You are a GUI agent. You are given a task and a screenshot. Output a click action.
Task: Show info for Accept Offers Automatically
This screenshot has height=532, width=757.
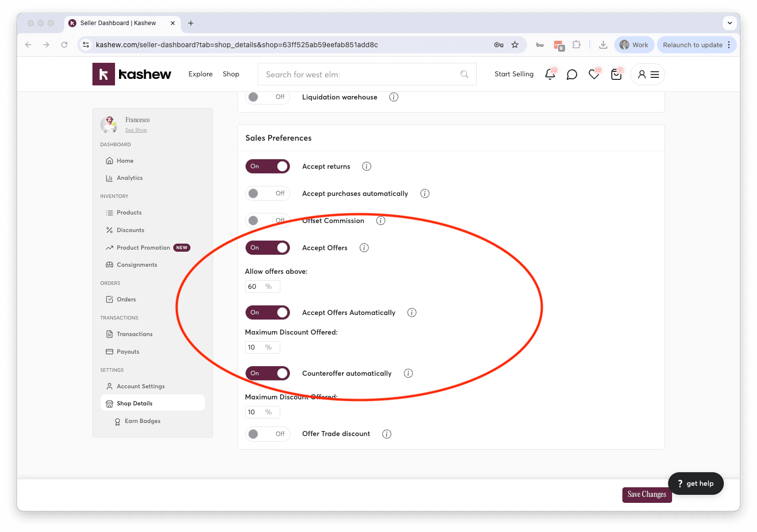(412, 312)
